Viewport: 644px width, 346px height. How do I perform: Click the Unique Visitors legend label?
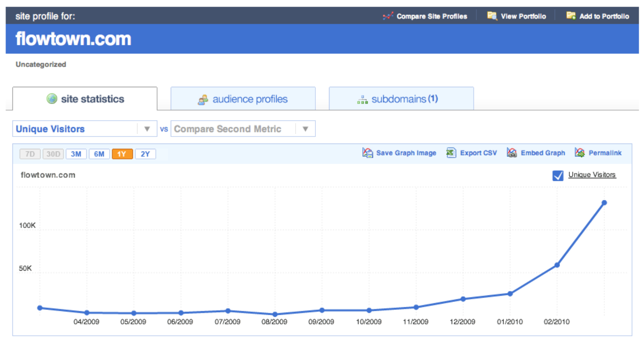tap(592, 175)
